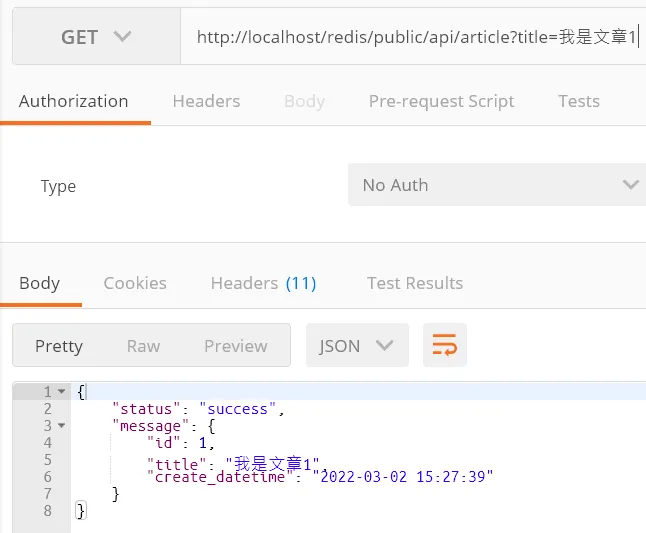Screen dimensions: 646x533
Task: View the response Cookies tab
Action: click(135, 283)
